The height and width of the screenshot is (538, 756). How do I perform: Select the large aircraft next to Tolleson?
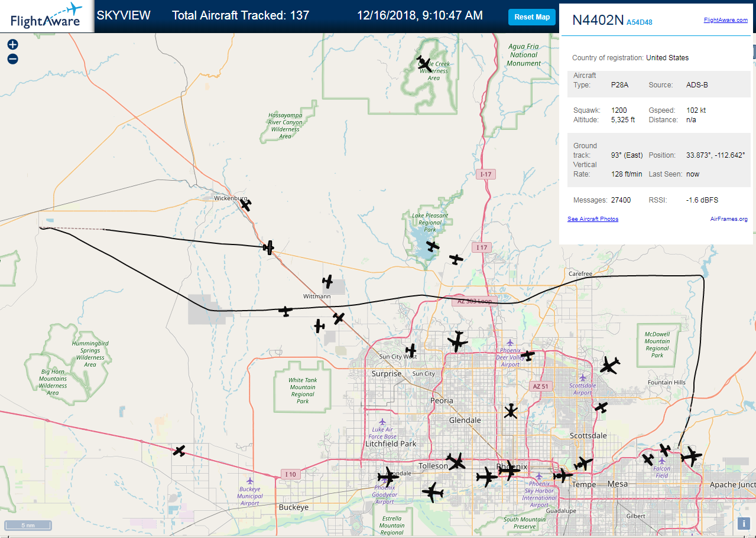[x=456, y=461]
